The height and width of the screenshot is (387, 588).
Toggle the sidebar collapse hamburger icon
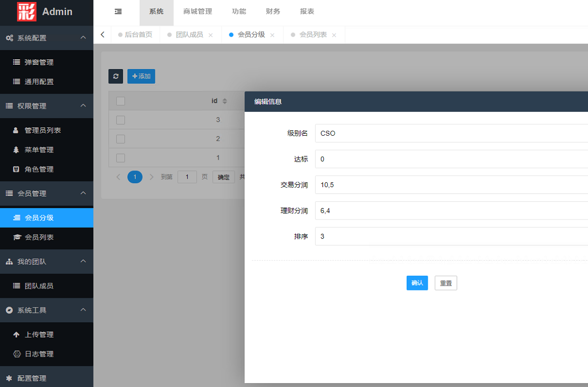(x=118, y=12)
